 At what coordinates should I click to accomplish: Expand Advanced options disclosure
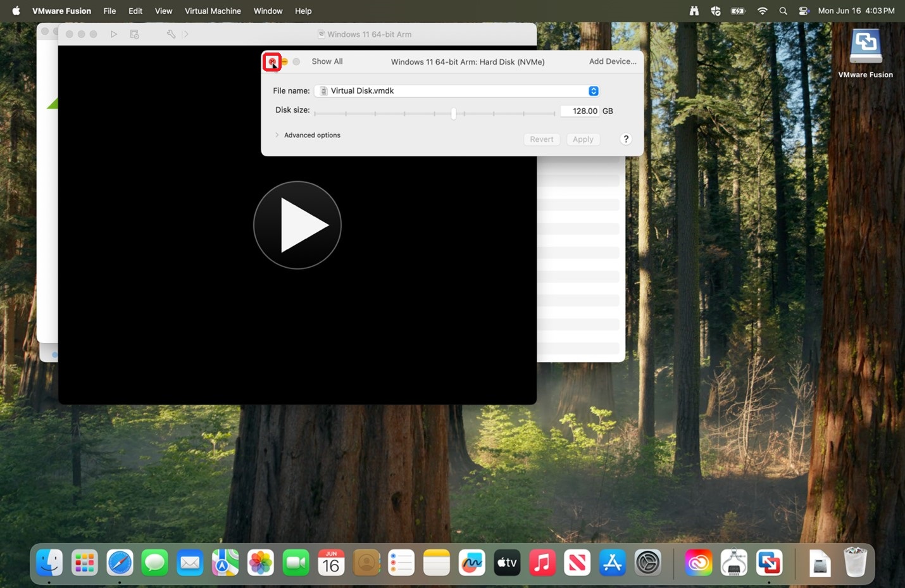[x=277, y=135]
